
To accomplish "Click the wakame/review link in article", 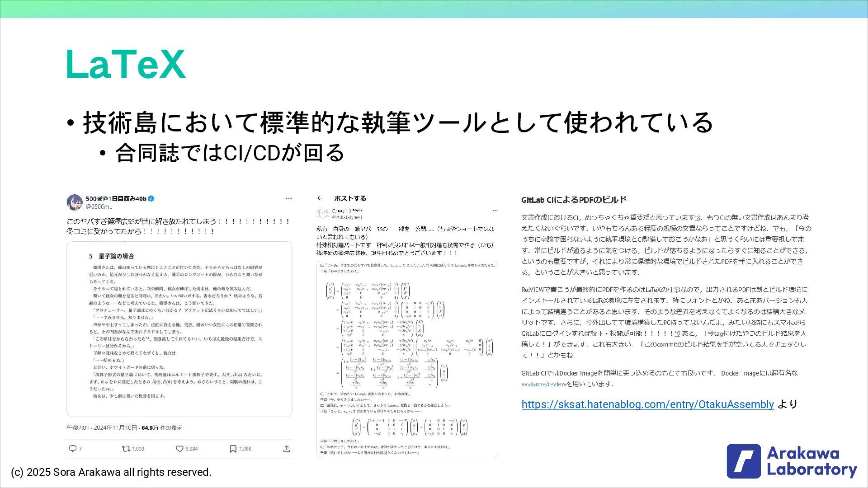I will coord(543,384).
